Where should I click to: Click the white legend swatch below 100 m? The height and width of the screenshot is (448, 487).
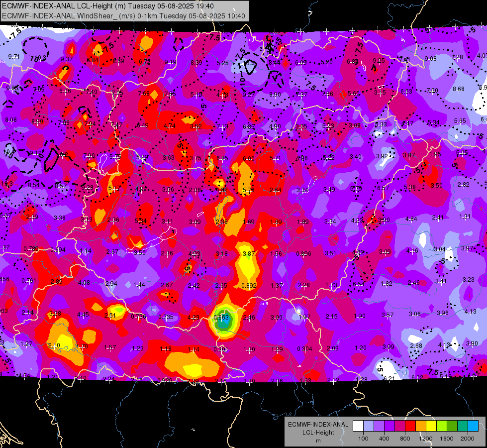358,426
